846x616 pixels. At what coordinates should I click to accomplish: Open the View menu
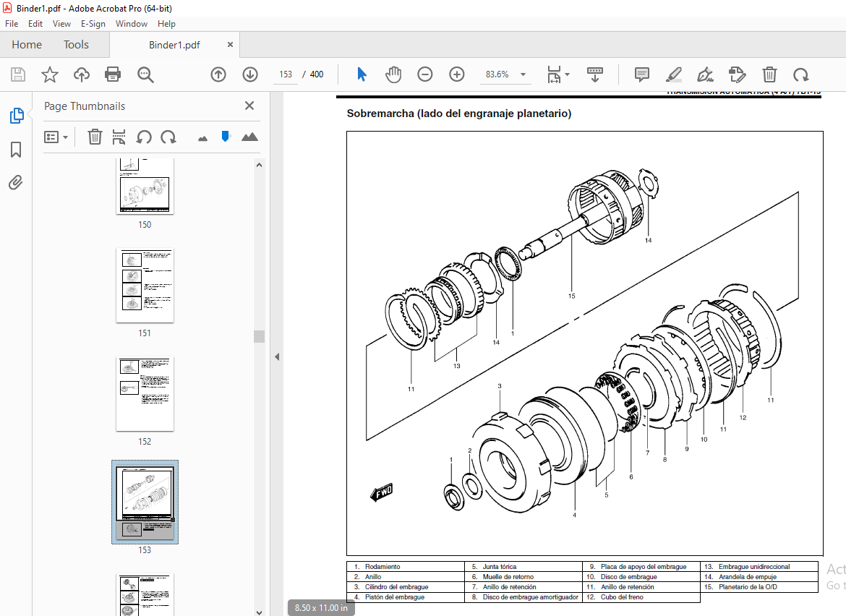pos(61,24)
